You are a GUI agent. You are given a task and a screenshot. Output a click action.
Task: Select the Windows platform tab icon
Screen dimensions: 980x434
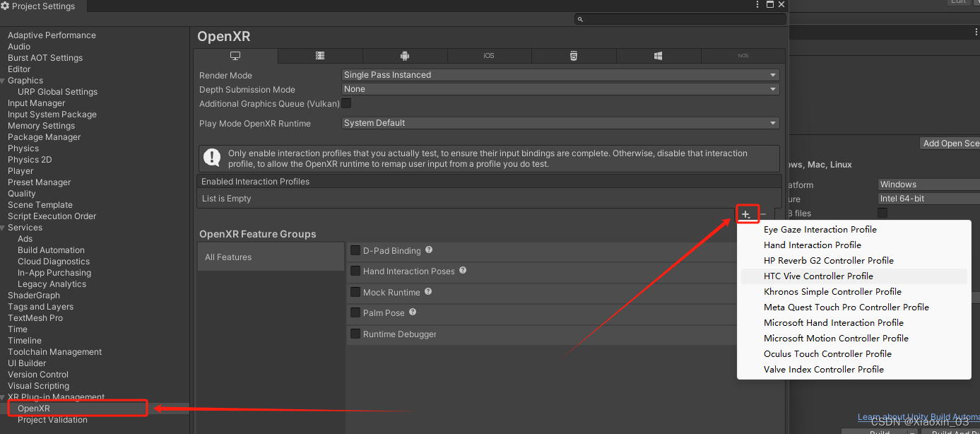[x=659, y=55]
